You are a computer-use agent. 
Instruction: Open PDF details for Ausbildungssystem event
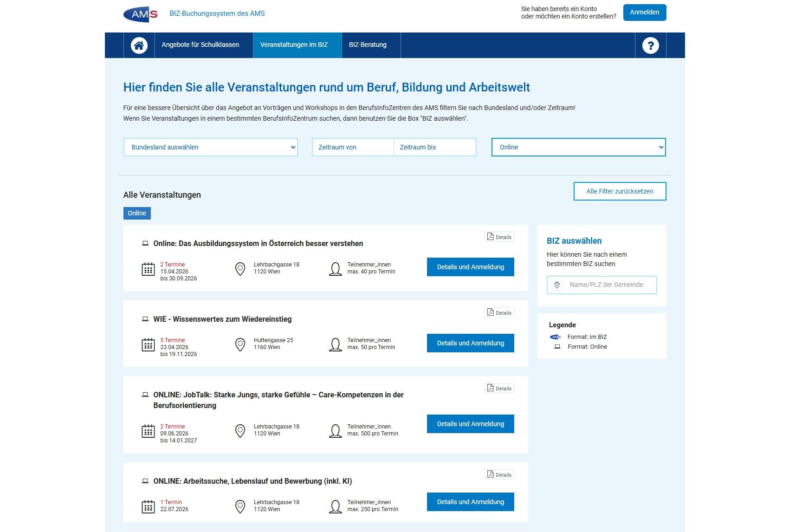coord(499,237)
